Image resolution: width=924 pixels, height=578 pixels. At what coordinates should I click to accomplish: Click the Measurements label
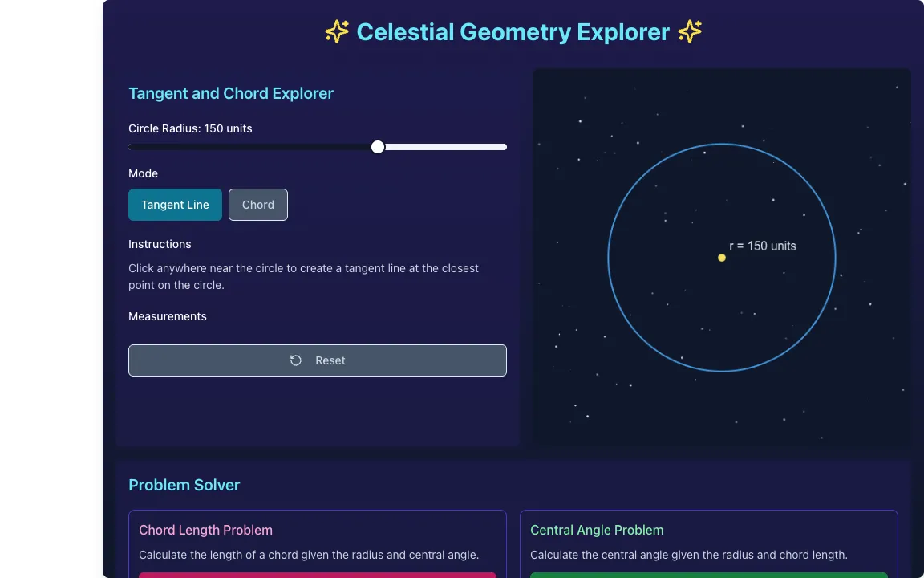[x=168, y=317]
